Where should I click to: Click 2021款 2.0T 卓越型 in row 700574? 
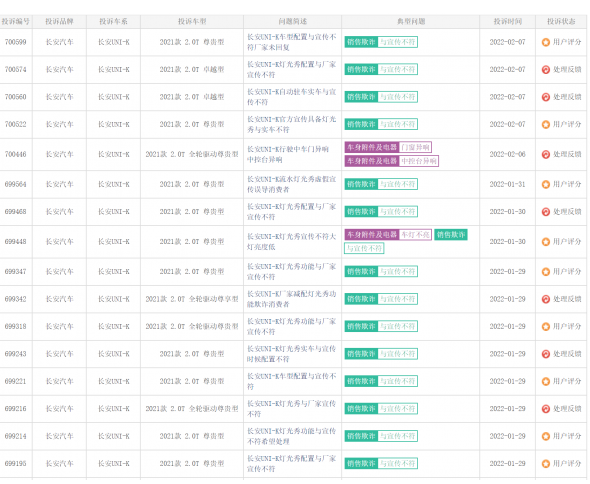[x=192, y=70]
